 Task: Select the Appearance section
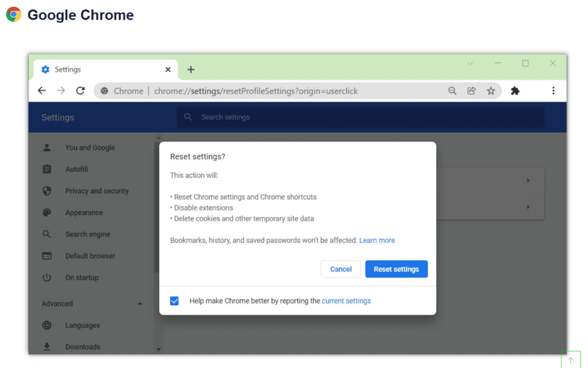[84, 213]
